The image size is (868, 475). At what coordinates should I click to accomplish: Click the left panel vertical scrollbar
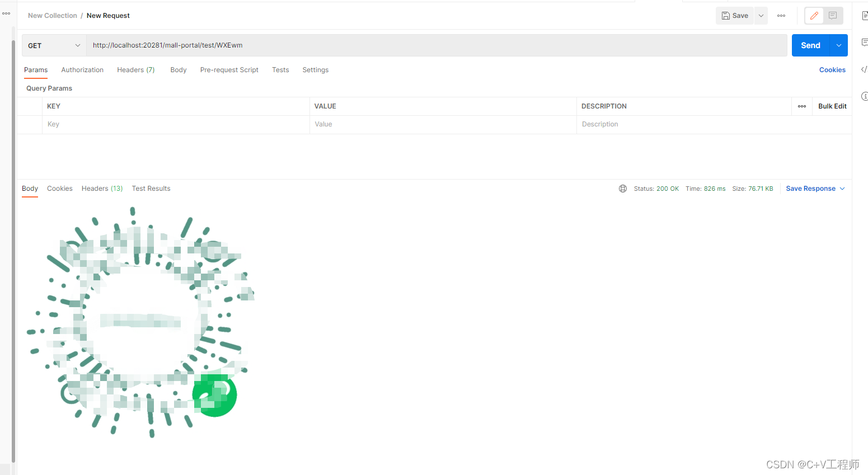(x=13, y=252)
